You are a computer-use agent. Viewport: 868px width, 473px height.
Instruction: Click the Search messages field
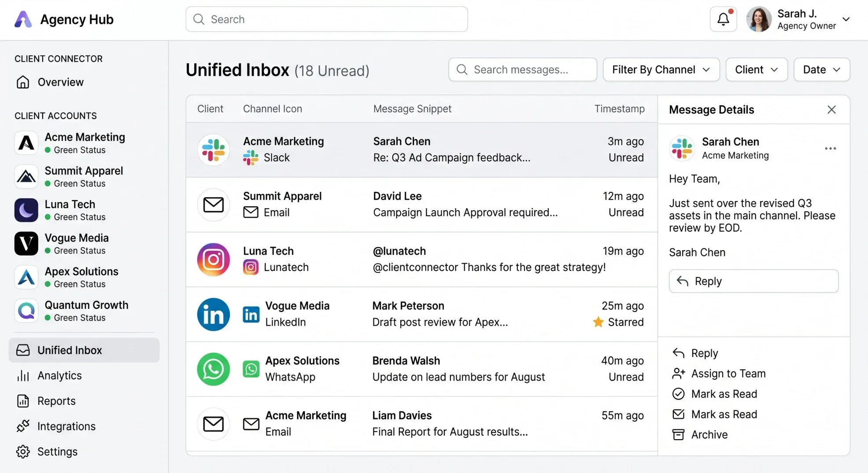[523, 70]
